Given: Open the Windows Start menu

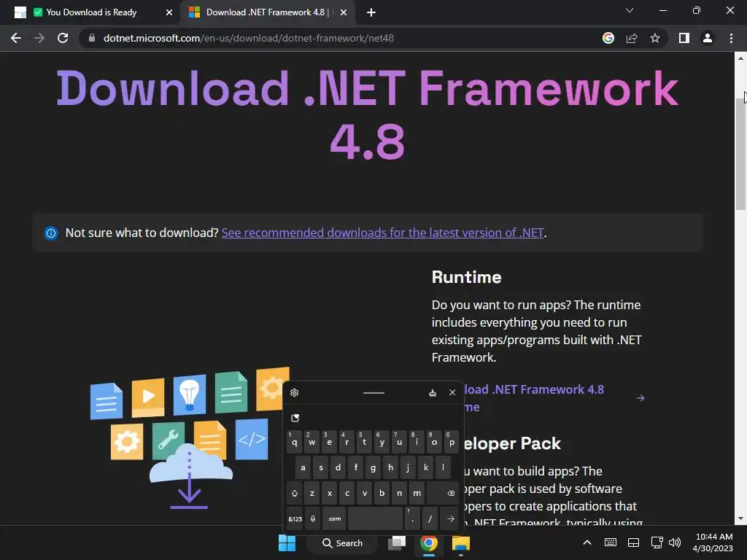Looking at the screenshot, I should click(x=287, y=543).
